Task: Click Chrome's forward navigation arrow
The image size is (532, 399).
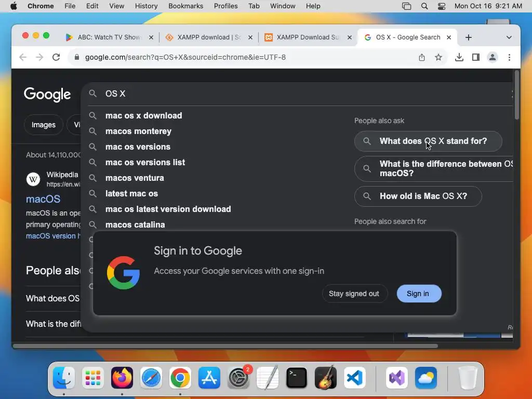Action: coord(39,57)
